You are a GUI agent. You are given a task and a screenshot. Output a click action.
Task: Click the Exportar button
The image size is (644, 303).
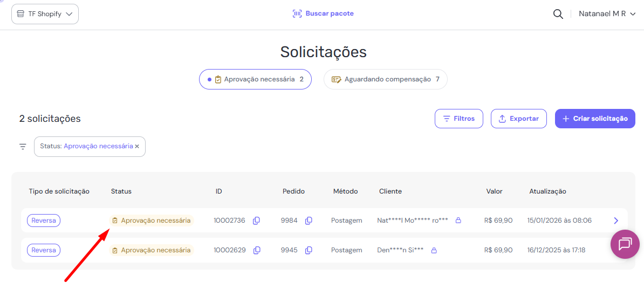[518, 119]
